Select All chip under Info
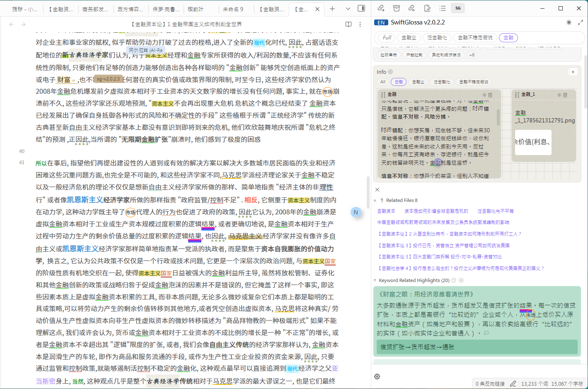This screenshot has height=389, width=588. 383,82
